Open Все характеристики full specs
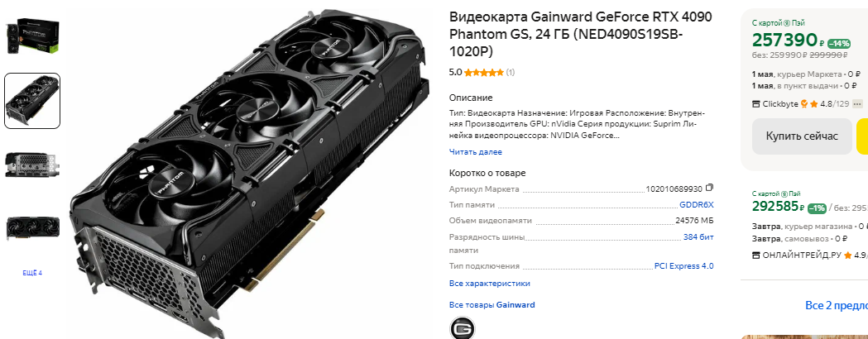The image size is (868, 339). tap(489, 283)
